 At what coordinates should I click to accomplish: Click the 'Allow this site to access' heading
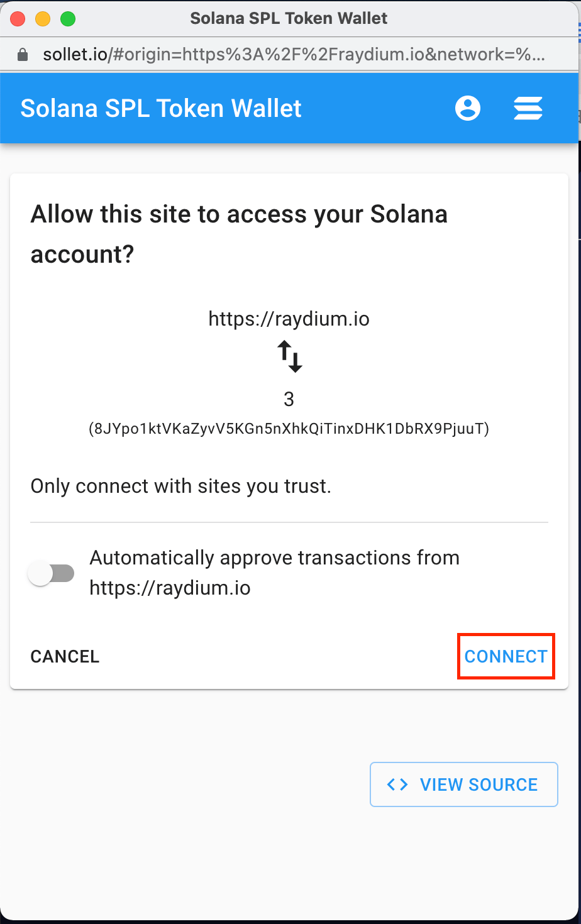tap(239, 215)
